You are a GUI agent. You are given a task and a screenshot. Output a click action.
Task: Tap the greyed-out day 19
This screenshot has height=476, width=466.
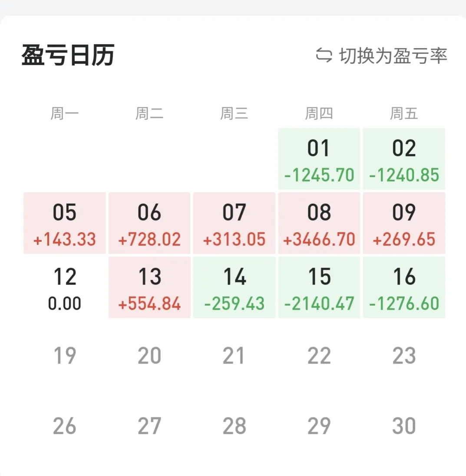point(65,356)
